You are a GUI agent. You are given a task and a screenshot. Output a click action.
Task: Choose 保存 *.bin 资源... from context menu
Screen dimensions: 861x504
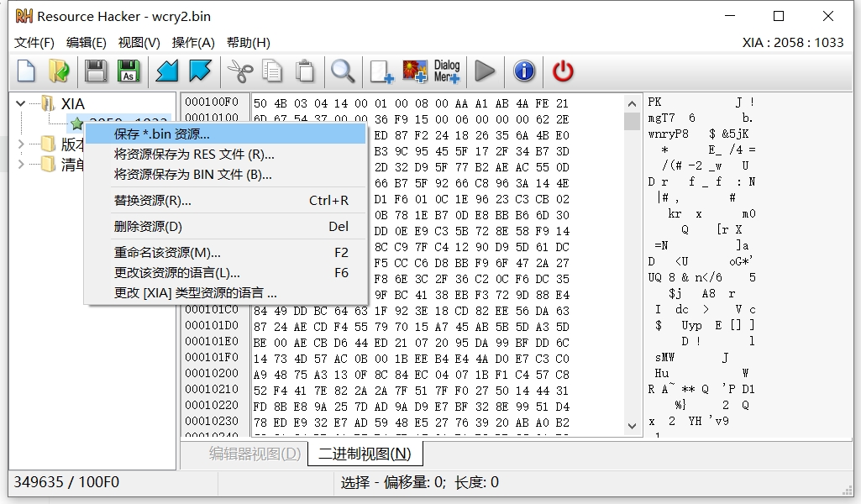tap(225, 134)
